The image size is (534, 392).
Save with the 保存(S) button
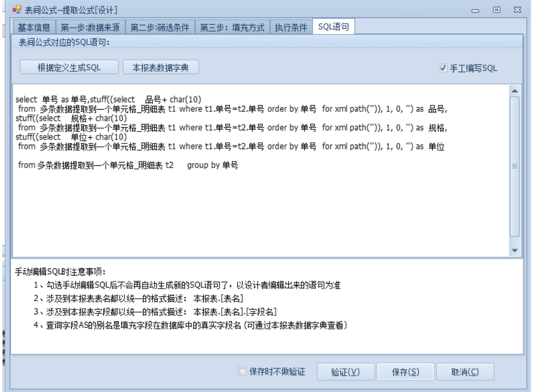pos(406,372)
